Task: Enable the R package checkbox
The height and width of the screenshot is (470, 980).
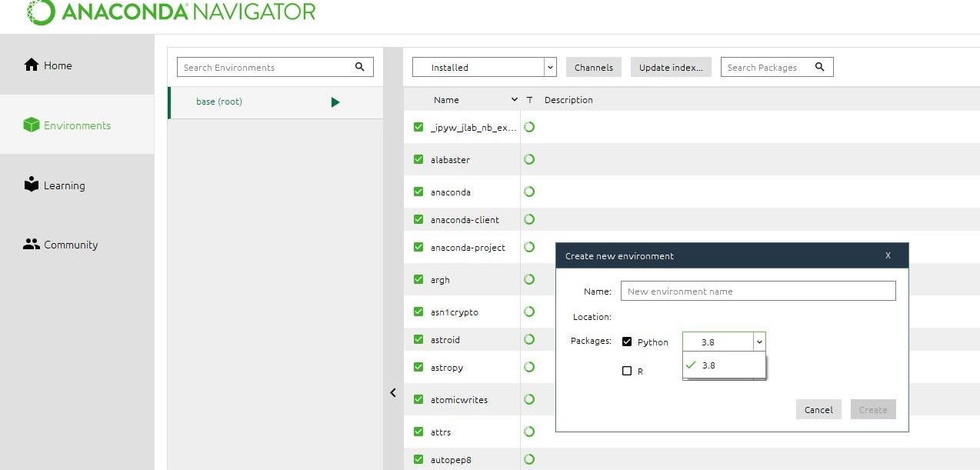Action: [627, 371]
